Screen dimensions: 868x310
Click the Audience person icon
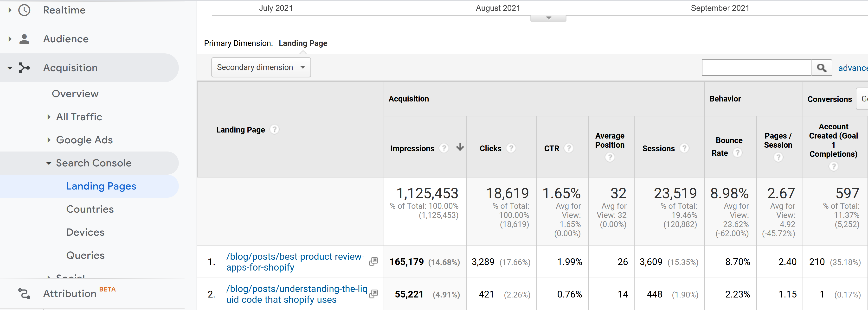24,39
